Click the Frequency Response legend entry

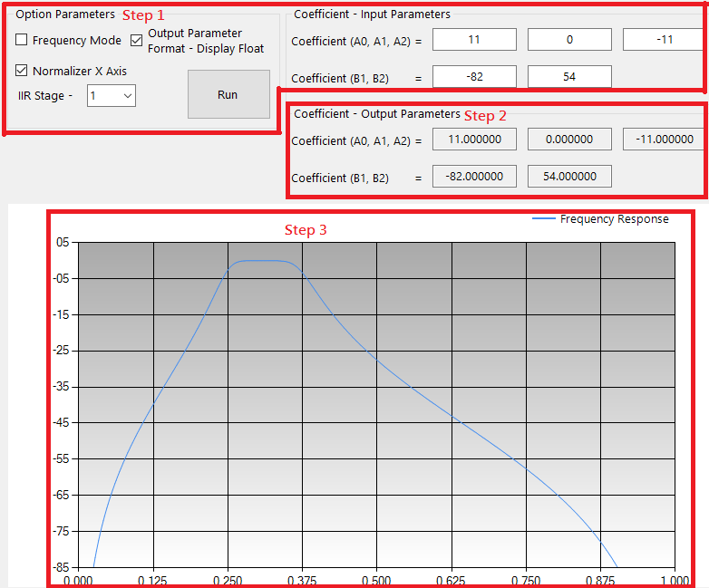[614, 219]
